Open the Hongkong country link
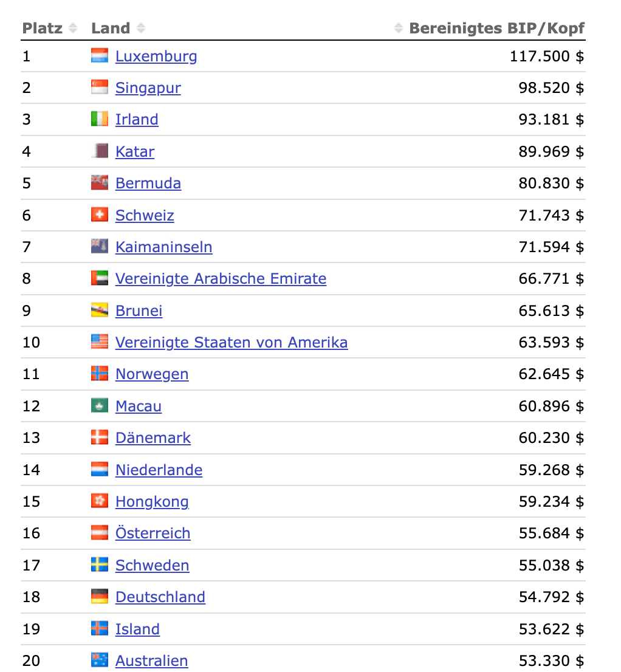This screenshot has width=621, height=672. tap(152, 502)
